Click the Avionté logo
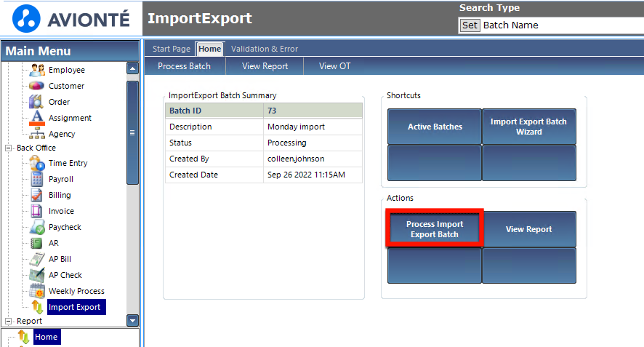Screen dimensions: 644x347 [71, 18]
